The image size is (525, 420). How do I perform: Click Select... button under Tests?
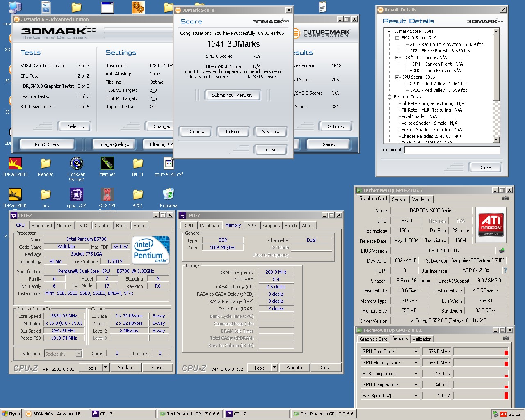coord(76,126)
